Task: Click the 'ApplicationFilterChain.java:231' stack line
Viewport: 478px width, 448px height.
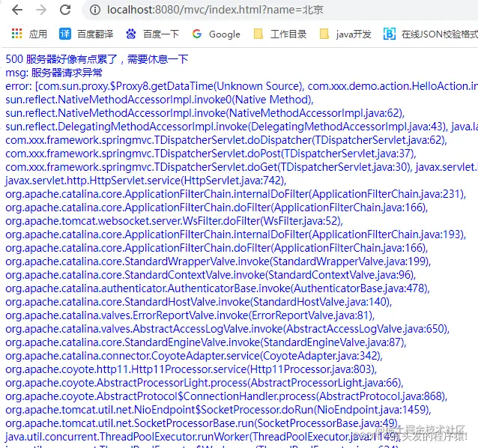Action: [236, 194]
